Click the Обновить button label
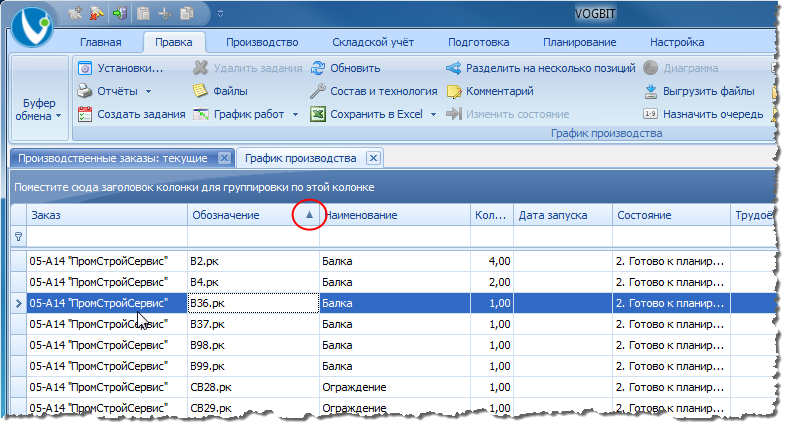This screenshot has height=426, width=787. pyautogui.click(x=355, y=68)
